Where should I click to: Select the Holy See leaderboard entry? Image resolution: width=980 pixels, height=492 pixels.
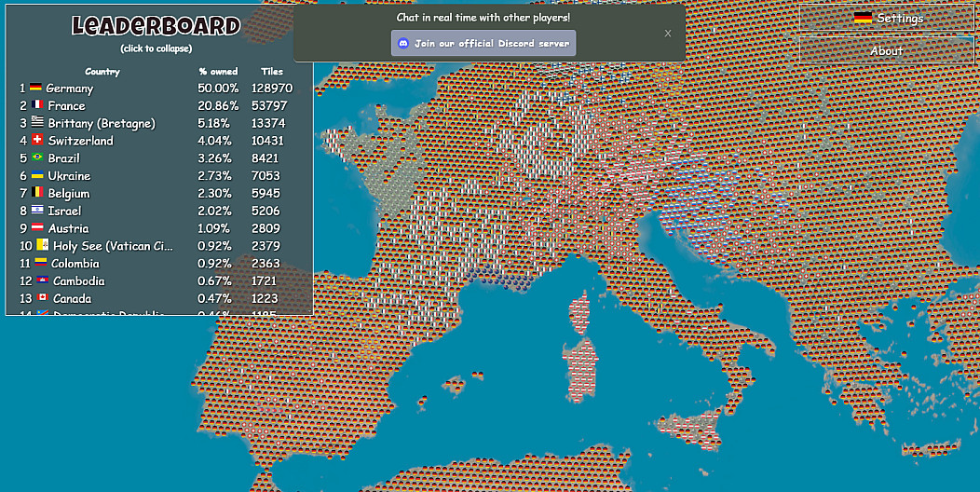112,246
